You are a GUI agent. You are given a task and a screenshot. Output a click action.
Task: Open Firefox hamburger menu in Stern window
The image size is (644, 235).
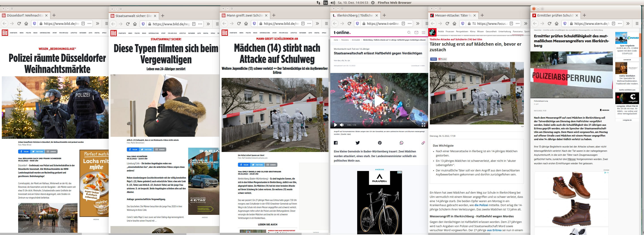(x=637, y=23)
